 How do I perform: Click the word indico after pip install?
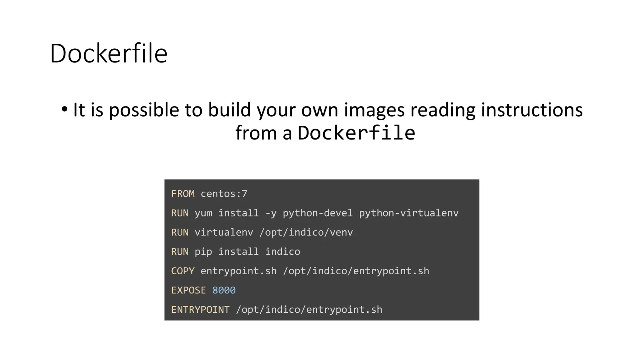[x=282, y=252]
